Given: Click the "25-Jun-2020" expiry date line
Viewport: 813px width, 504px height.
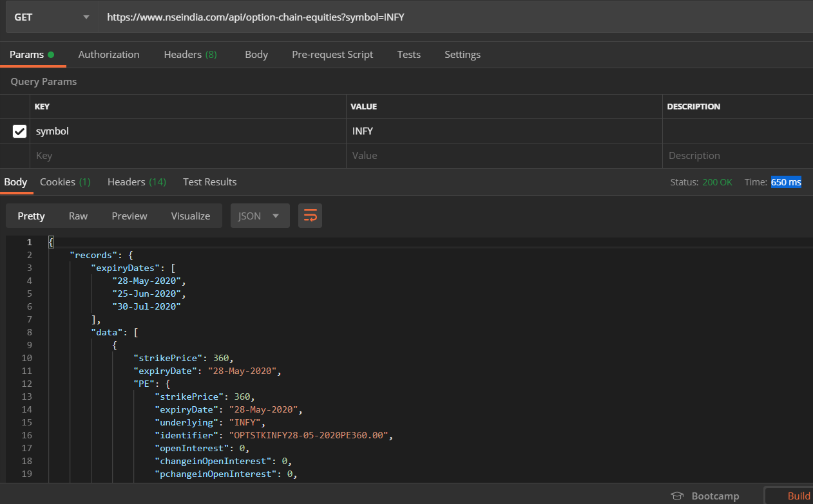Looking at the screenshot, I should [x=149, y=294].
